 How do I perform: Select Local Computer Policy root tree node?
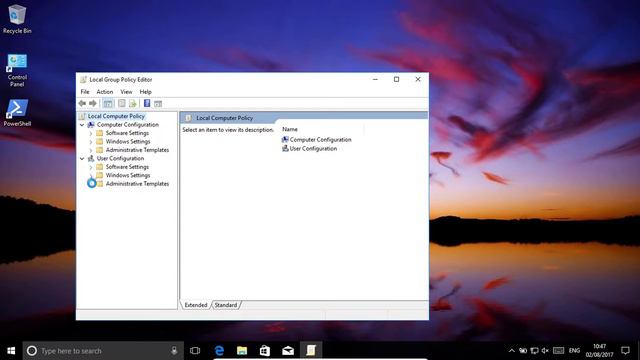coord(116,116)
